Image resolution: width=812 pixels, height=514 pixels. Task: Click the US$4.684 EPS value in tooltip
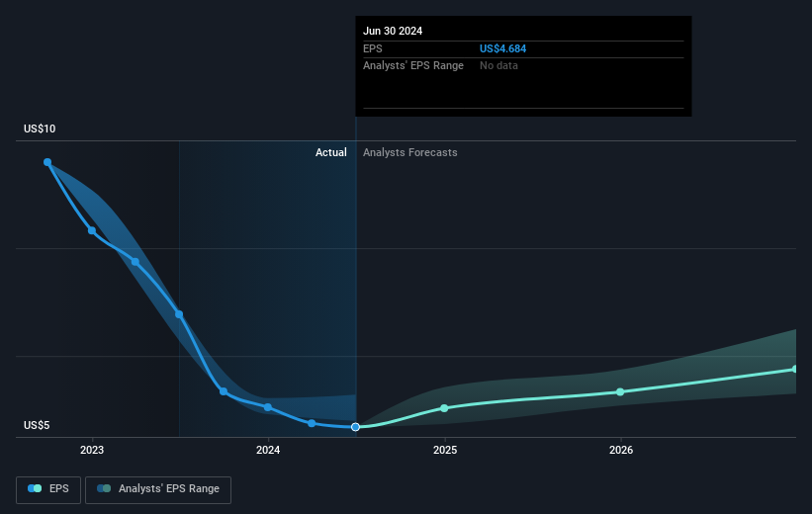coord(502,48)
